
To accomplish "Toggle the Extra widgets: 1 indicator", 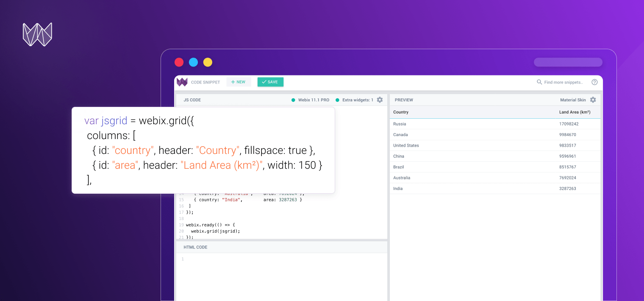I will point(355,100).
